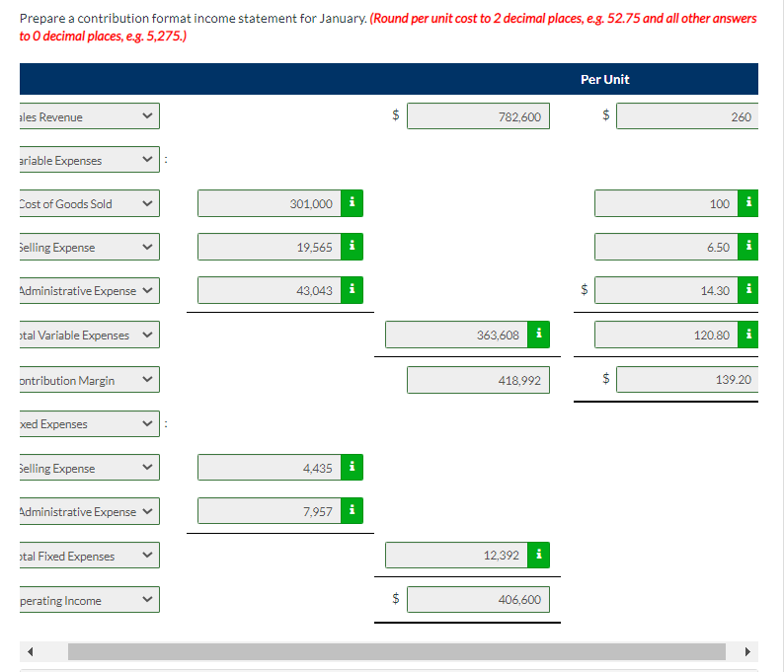Click info icon beside per unit 120.80
The height and width of the screenshot is (672, 784).
click(x=748, y=335)
